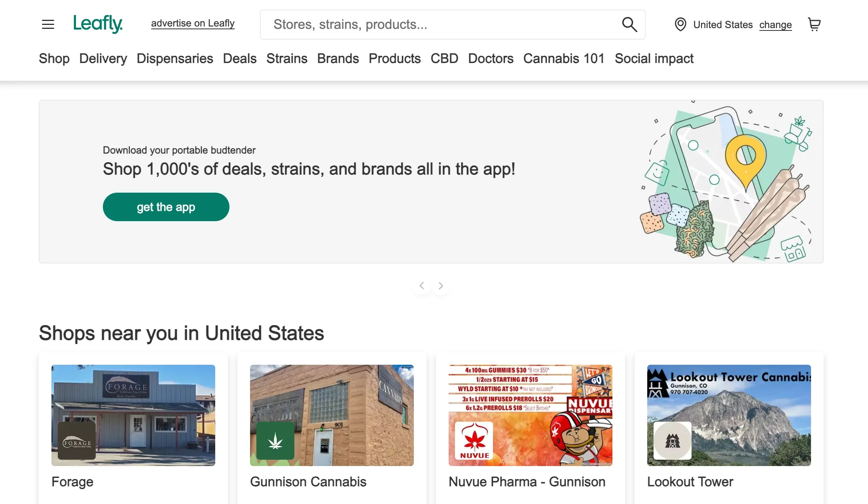Open the Social impact menu item
The height and width of the screenshot is (504, 868).
(654, 59)
